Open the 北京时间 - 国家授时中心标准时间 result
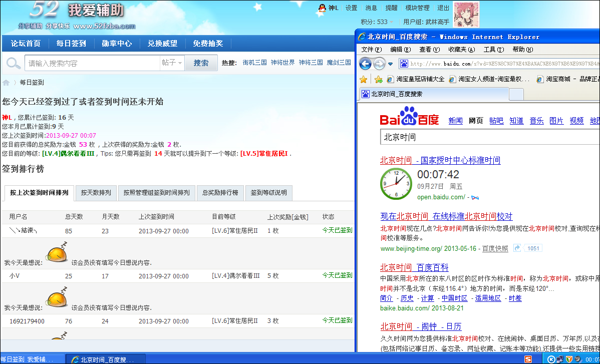 coord(440,160)
